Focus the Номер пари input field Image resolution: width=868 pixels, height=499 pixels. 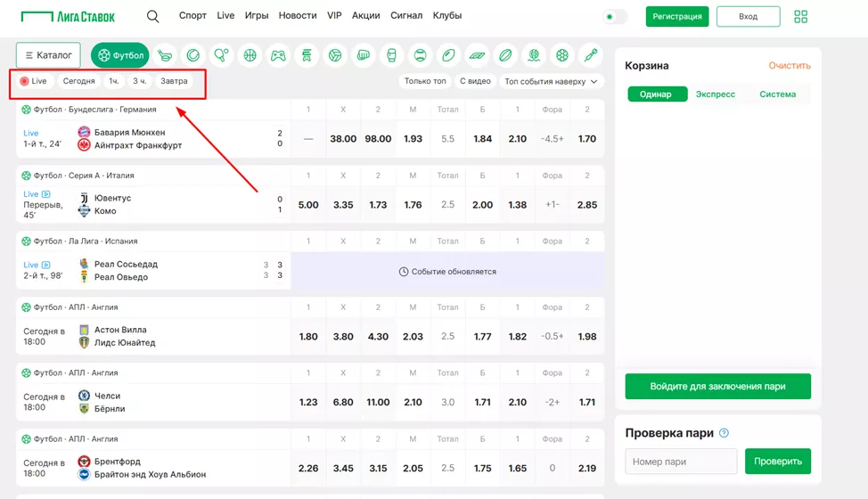(681, 461)
